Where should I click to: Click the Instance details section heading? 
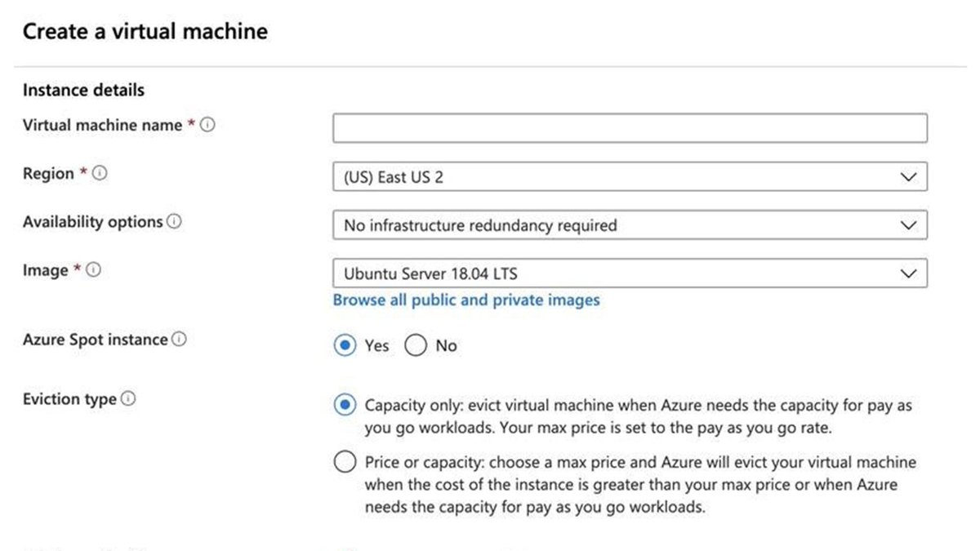pyautogui.click(x=84, y=90)
